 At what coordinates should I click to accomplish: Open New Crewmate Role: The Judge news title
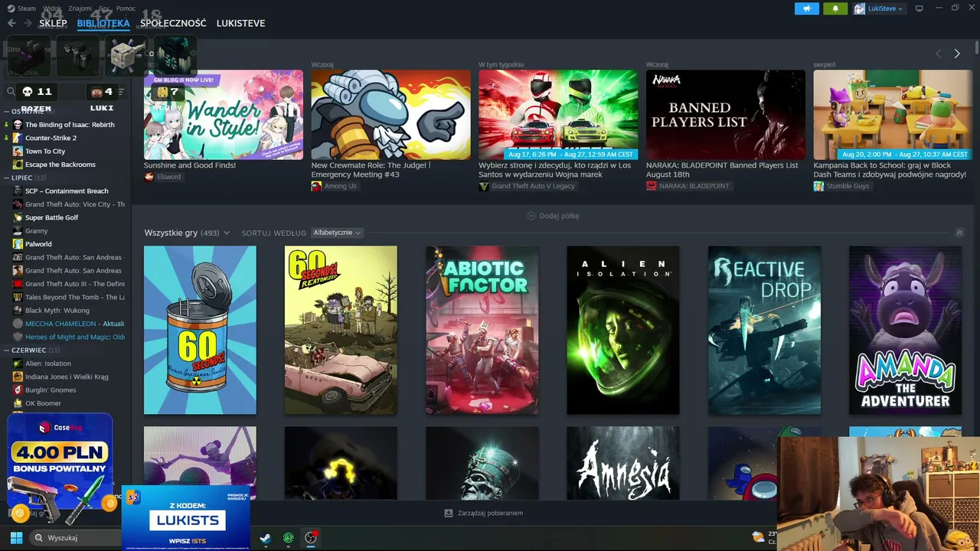(371, 170)
